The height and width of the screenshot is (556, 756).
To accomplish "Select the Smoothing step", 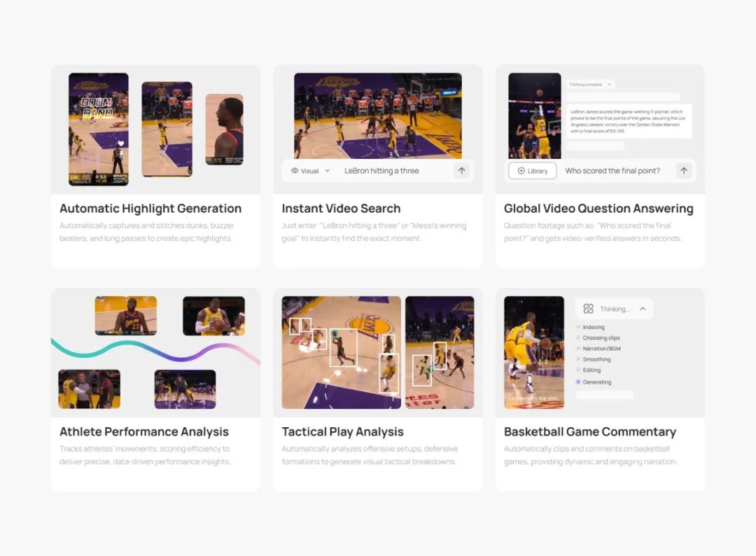I will point(594,359).
